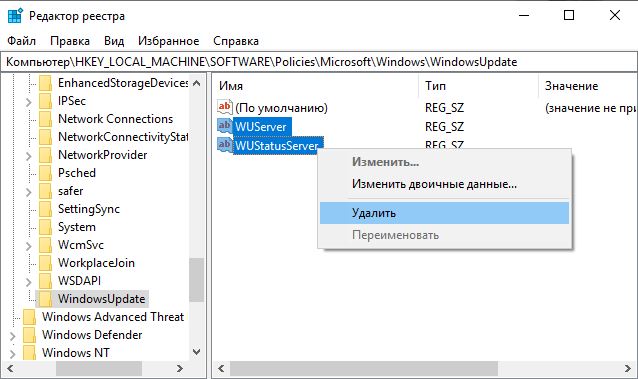Click tree pane vertical scrollbar thumb
The width and height of the screenshot is (638, 379).
click(197, 280)
